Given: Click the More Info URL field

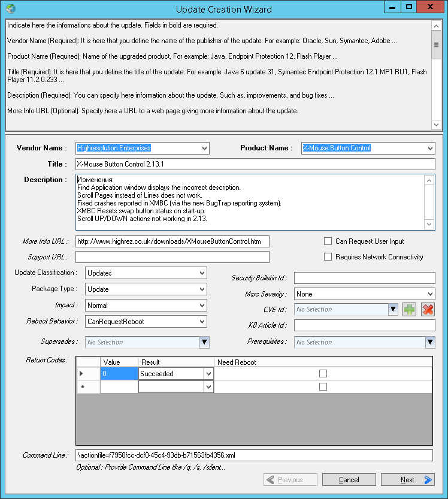Looking at the screenshot, I should tap(172, 241).
